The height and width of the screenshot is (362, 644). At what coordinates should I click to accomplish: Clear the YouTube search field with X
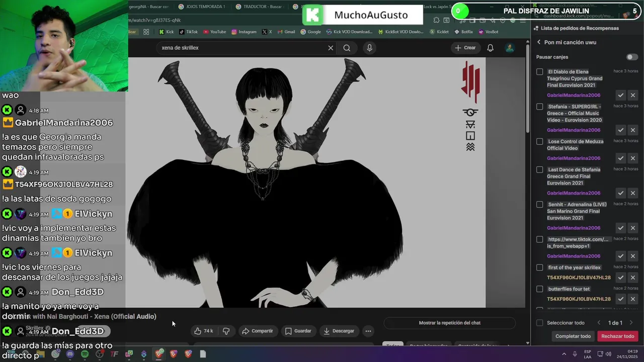tap(331, 48)
